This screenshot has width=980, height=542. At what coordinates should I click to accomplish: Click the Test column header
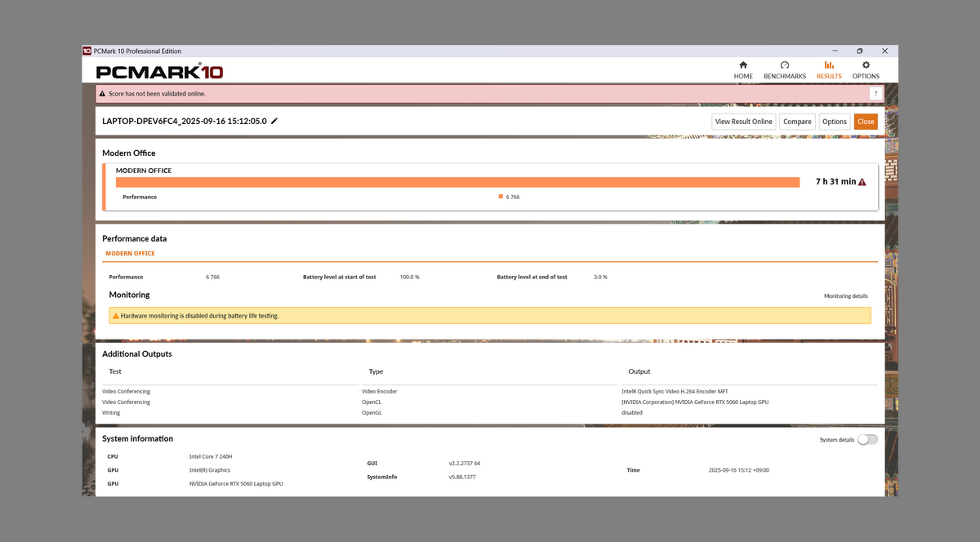115,371
